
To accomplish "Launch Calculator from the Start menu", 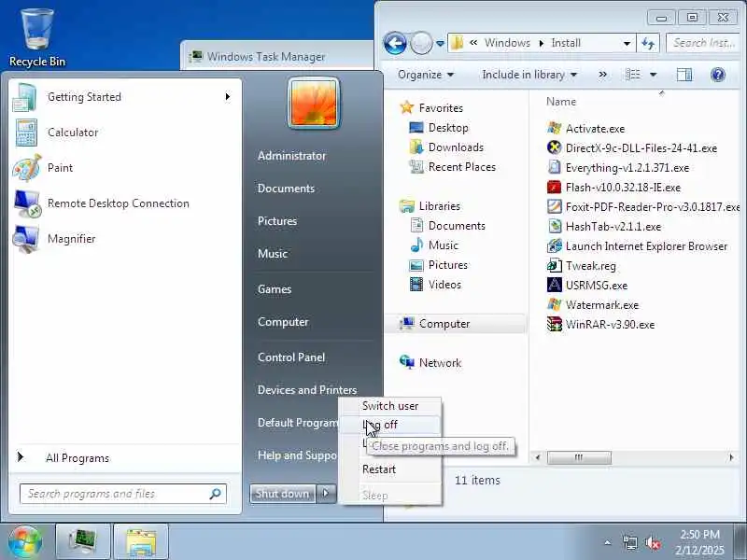I will point(124,133).
